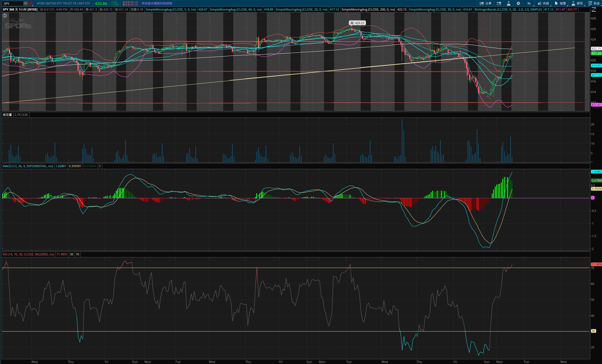Click the 符合延长隔夜时段资格 notice text
This screenshot has height=364, width=602.
click(157, 3)
